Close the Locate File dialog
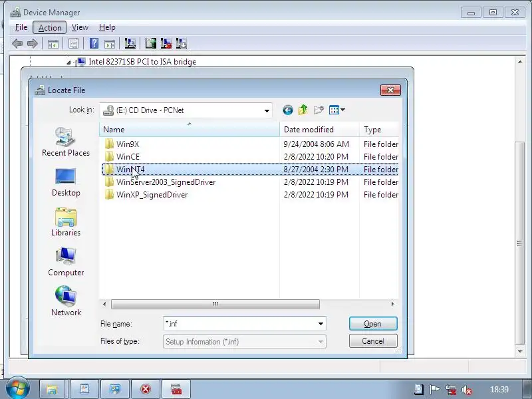Viewport: 532px width, 399px height. (x=390, y=90)
